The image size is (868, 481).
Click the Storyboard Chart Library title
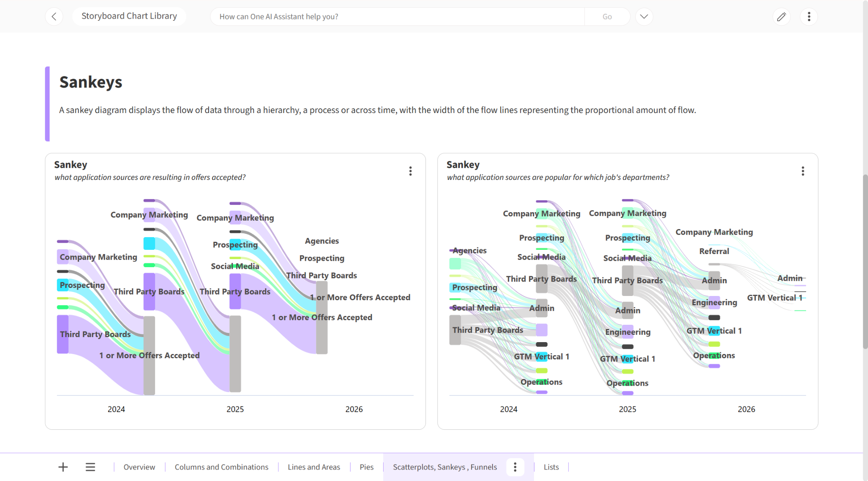click(x=129, y=16)
